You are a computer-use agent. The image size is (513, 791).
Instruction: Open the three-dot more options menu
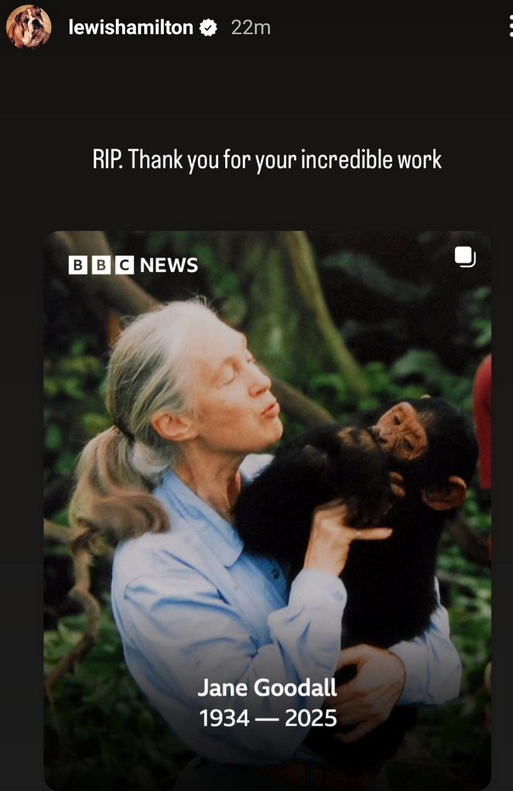click(510, 26)
